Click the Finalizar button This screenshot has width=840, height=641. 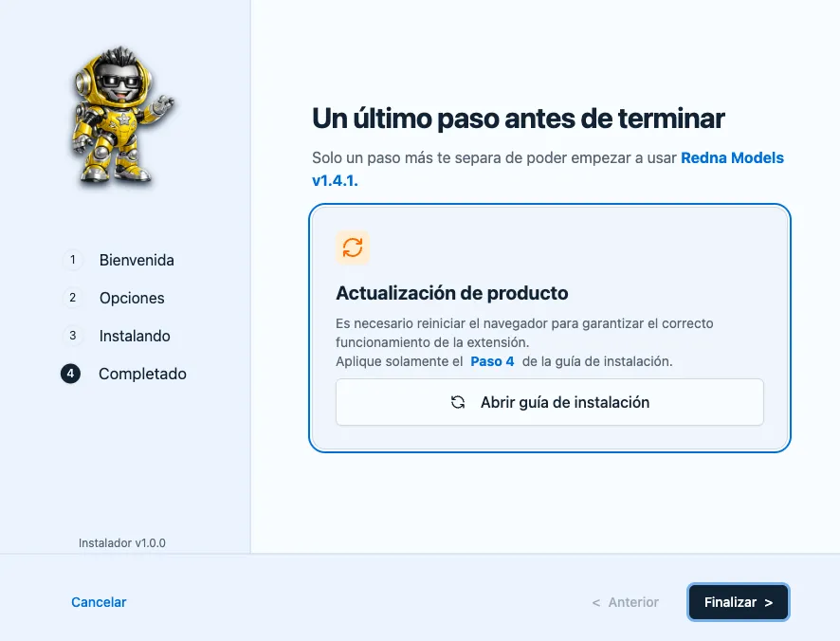pyautogui.click(x=739, y=602)
